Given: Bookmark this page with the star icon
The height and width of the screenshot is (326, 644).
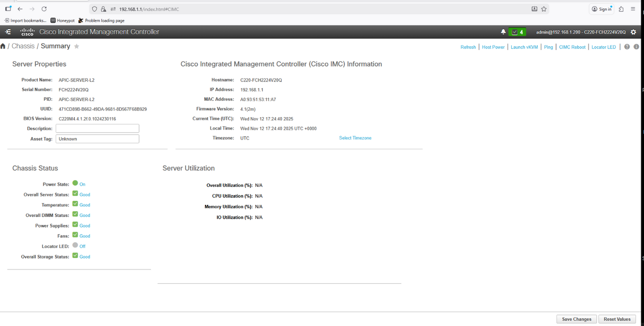Looking at the screenshot, I should 544,9.
